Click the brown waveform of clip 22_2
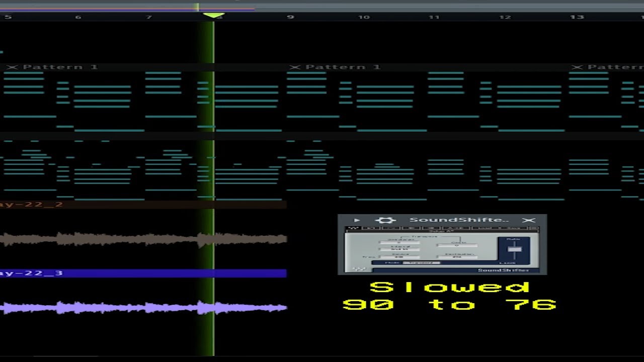The width and height of the screenshot is (644, 362). [x=143, y=239]
